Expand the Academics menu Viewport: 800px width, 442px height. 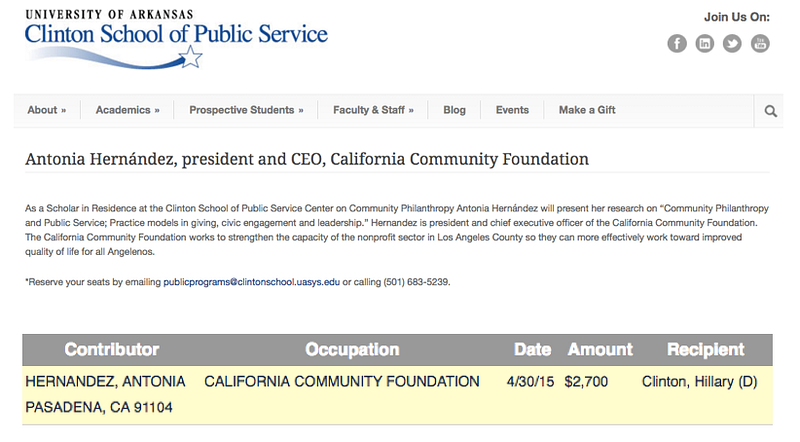pyautogui.click(x=128, y=110)
